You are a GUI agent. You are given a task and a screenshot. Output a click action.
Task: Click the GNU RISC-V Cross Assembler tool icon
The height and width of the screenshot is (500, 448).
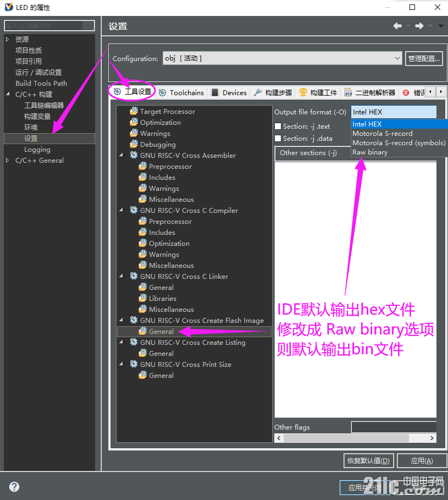(x=134, y=155)
